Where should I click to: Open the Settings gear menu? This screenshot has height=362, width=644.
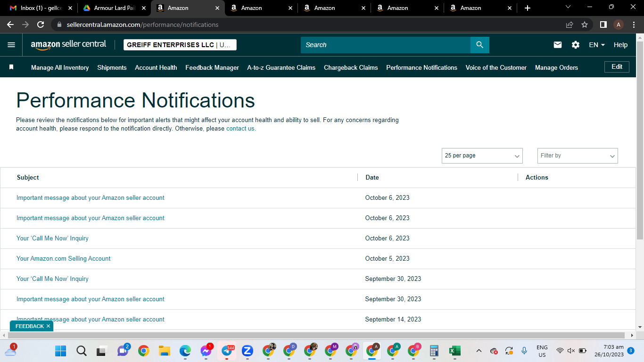click(576, 45)
